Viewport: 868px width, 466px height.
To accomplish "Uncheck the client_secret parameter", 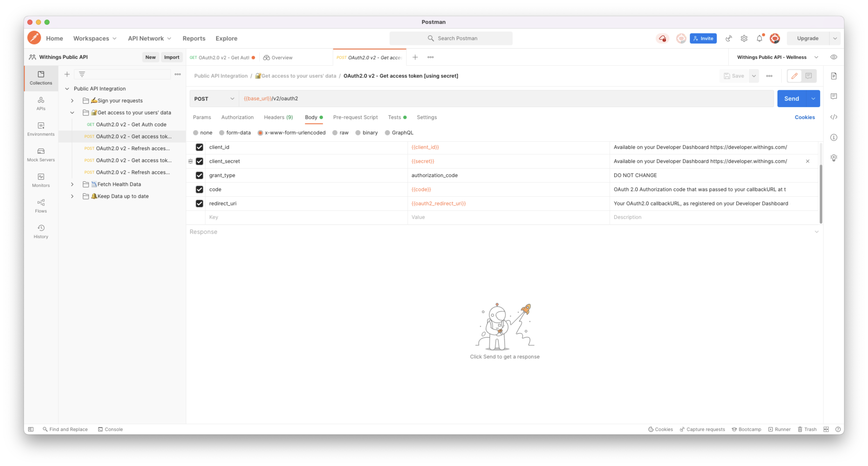I will [199, 161].
